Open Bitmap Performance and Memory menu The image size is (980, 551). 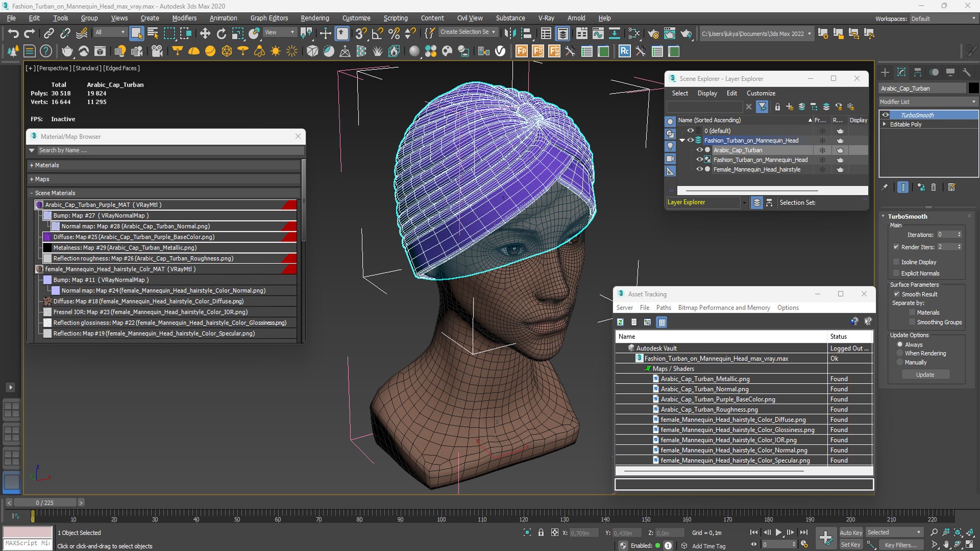(x=724, y=308)
